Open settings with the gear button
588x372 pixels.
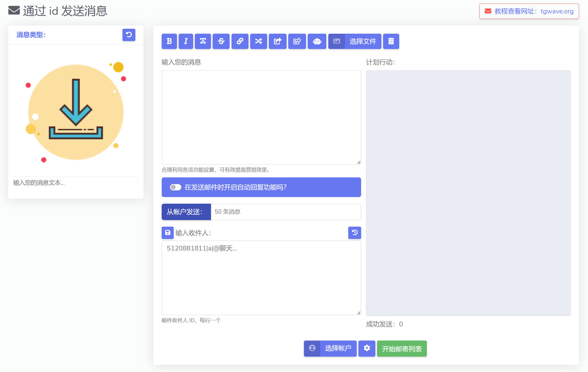point(367,348)
